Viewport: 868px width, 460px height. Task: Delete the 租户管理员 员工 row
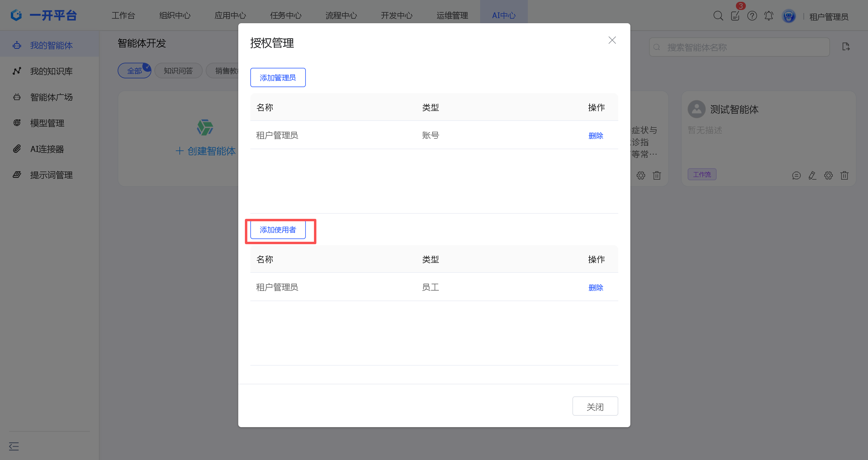pyautogui.click(x=595, y=288)
